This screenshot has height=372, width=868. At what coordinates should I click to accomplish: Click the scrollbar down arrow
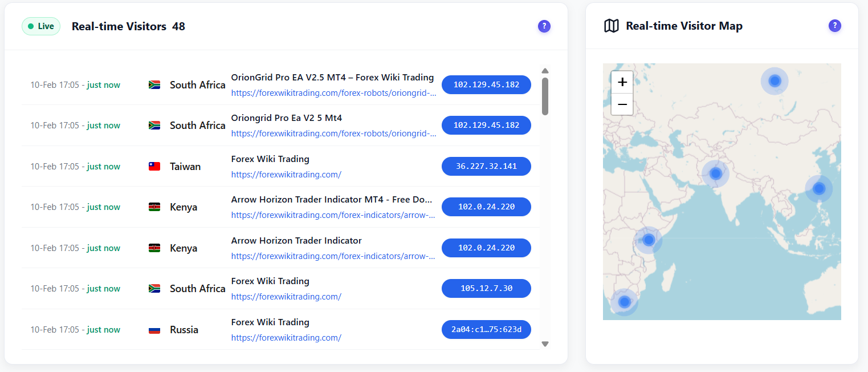tap(545, 343)
